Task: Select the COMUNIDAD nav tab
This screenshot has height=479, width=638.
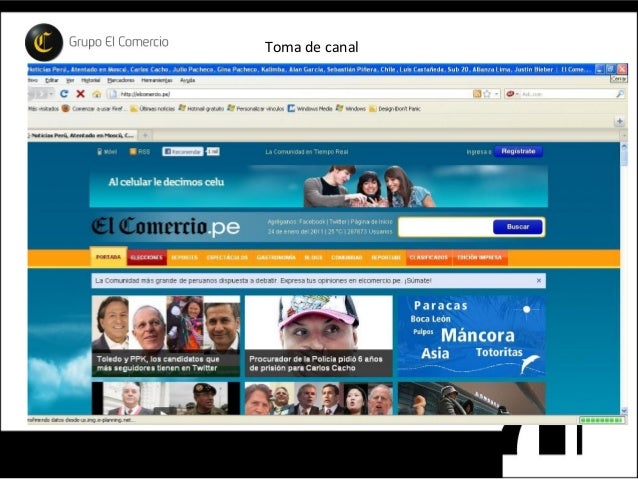Action: [x=346, y=258]
